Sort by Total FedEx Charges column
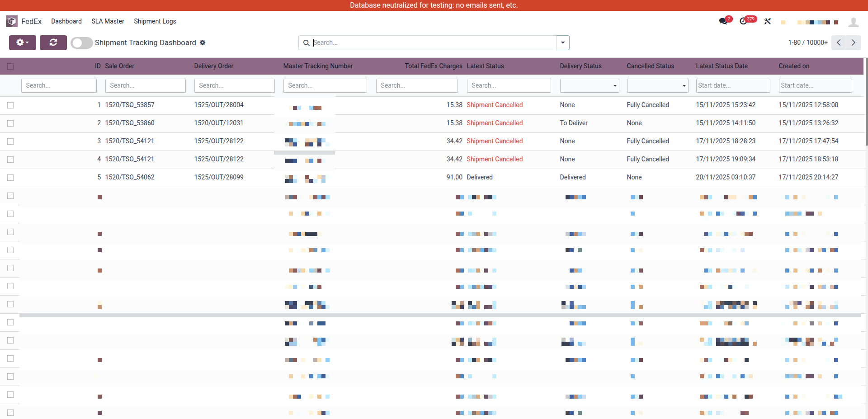The height and width of the screenshot is (419, 868). [434, 66]
